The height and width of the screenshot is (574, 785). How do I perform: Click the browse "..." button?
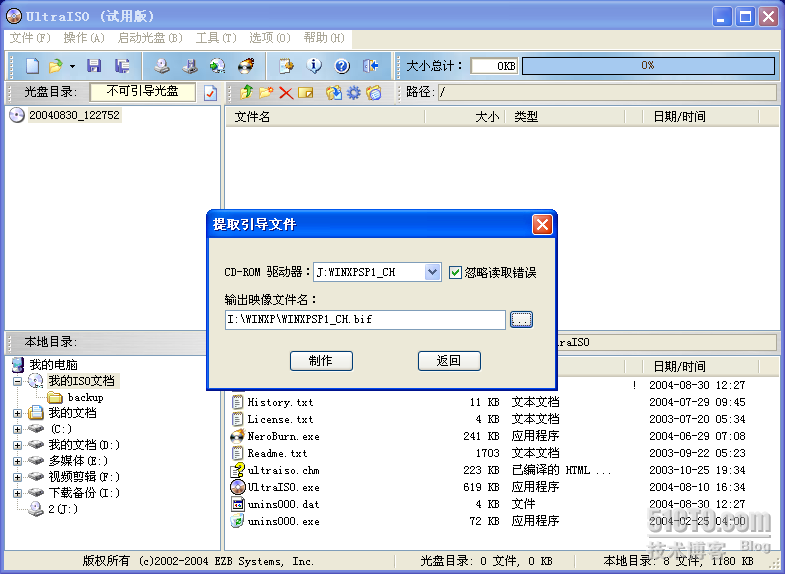click(521, 320)
